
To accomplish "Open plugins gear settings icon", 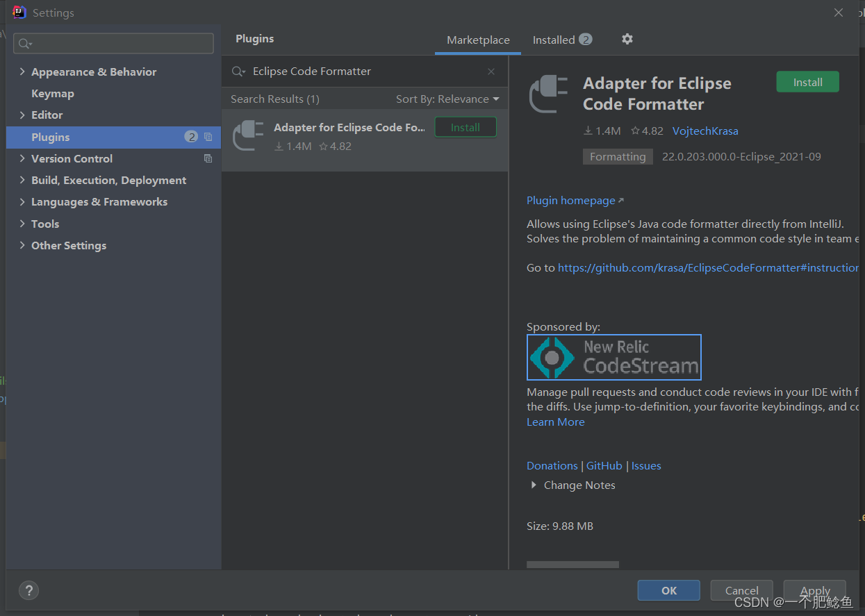I will [627, 39].
